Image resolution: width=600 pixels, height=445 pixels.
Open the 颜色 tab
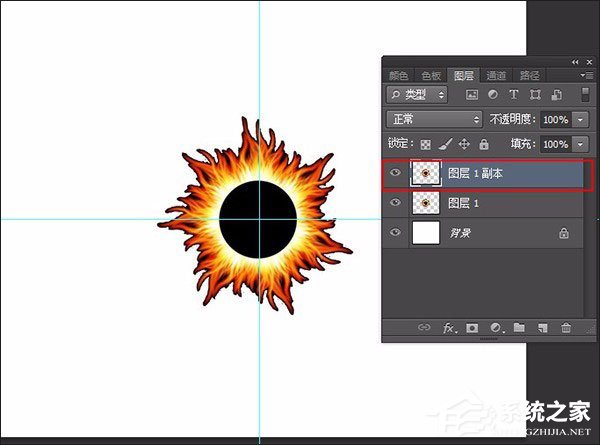click(x=399, y=75)
